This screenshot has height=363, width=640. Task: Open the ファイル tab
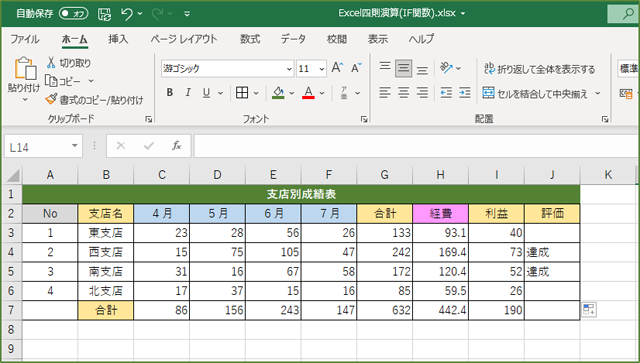click(x=25, y=39)
